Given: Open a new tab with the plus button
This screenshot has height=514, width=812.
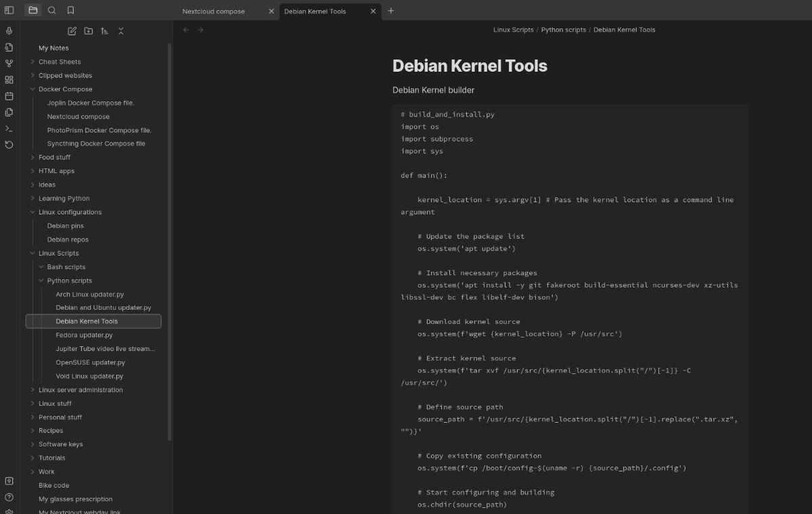Looking at the screenshot, I should point(390,11).
